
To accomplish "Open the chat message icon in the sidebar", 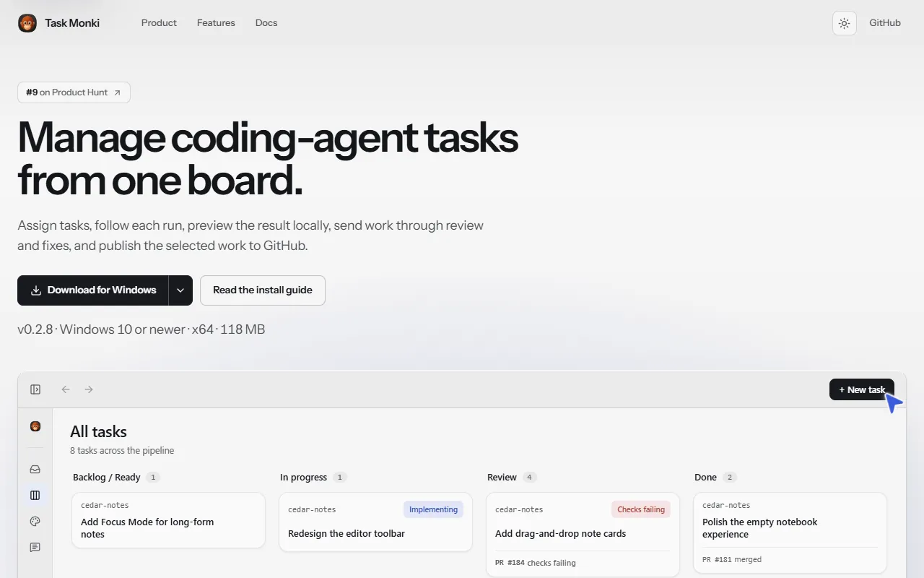I will click(35, 547).
